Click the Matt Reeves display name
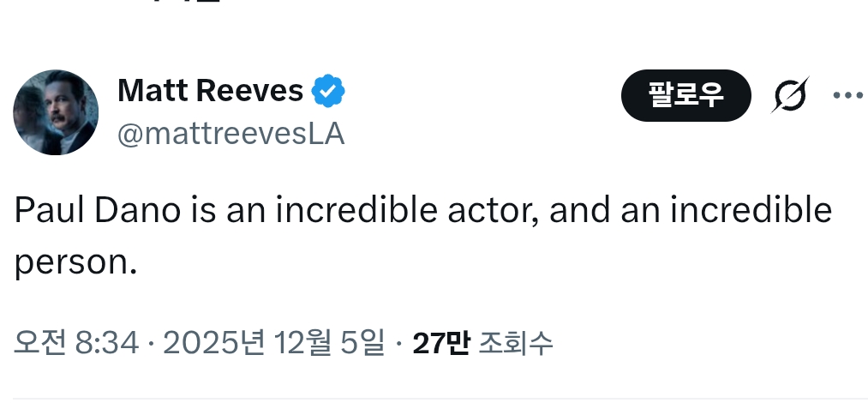868x403 pixels. [210, 91]
